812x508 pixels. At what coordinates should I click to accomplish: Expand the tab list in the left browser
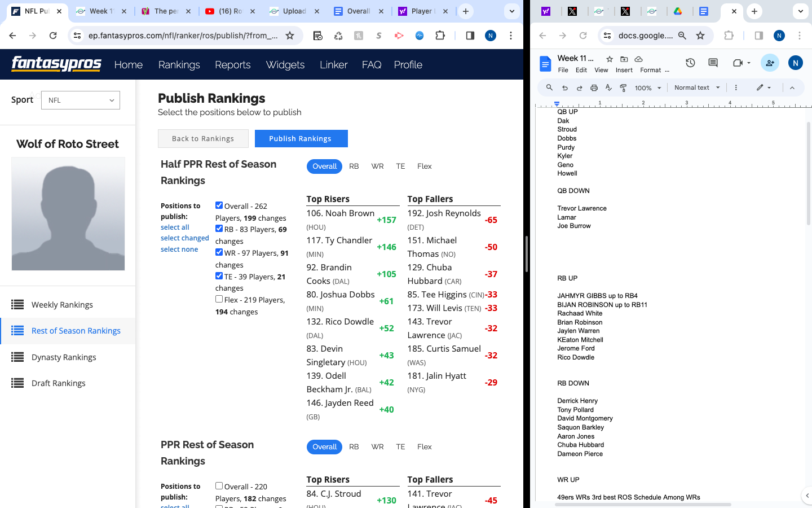pos(512,11)
